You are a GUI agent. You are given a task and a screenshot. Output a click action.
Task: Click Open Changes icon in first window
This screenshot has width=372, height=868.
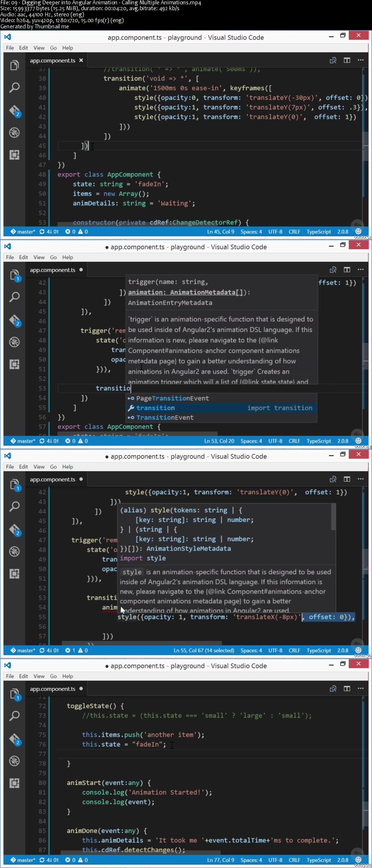pyautogui.click(x=333, y=60)
